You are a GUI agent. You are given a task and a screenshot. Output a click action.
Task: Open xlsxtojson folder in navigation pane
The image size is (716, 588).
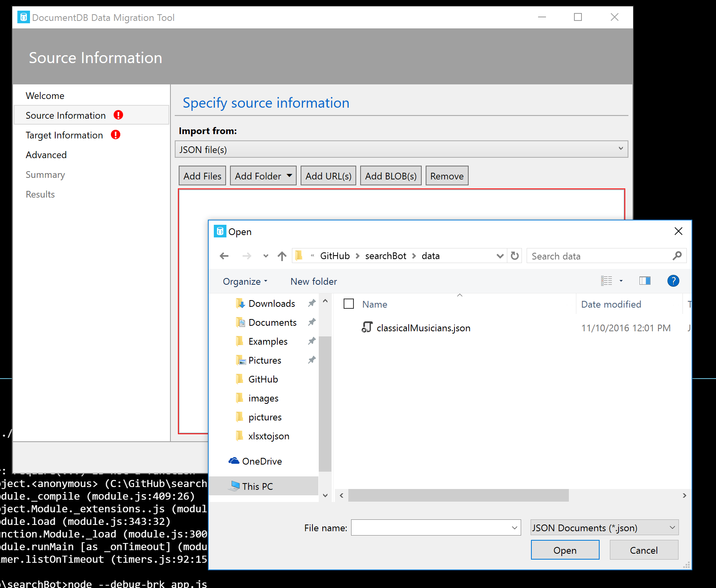click(269, 436)
